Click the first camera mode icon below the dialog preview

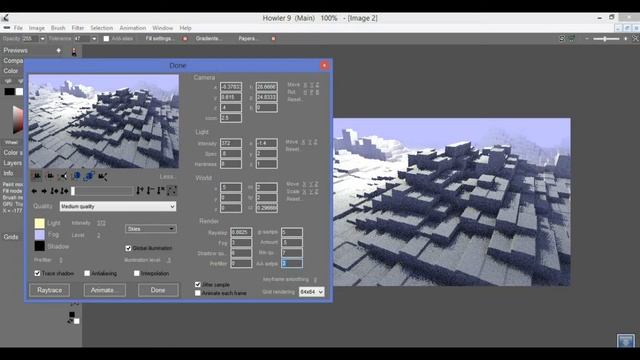point(37,176)
